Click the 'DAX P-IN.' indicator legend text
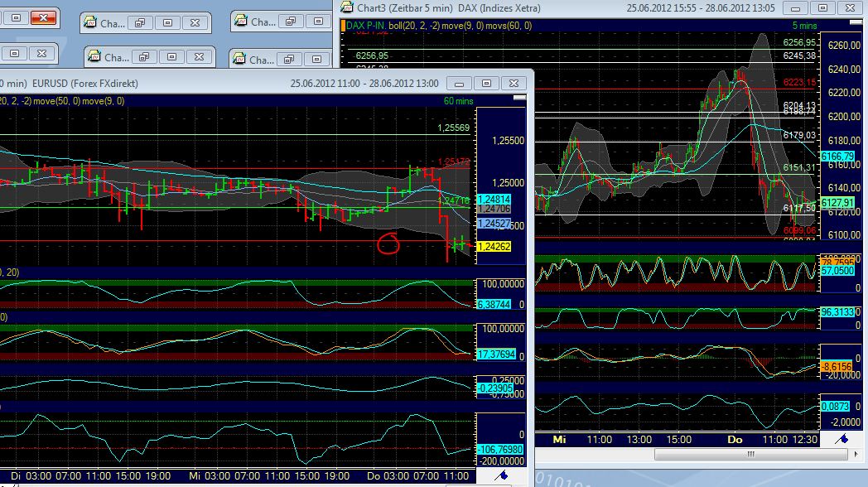 click(x=365, y=26)
